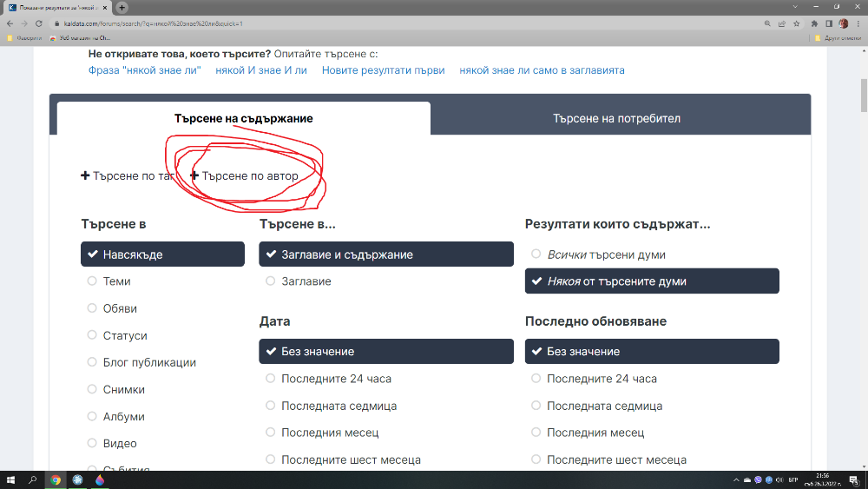Switch to Търсене на потребител tab
This screenshot has height=489, width=868.
click(x=616, y=118)
